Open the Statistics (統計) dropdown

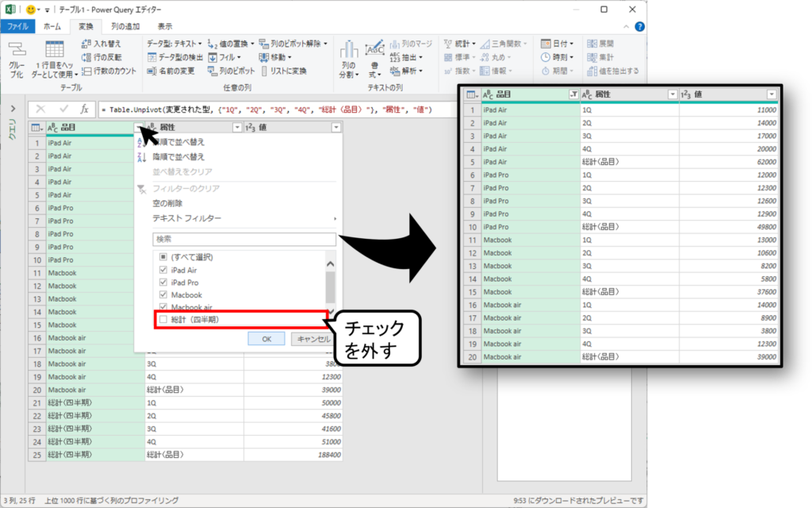460,44
